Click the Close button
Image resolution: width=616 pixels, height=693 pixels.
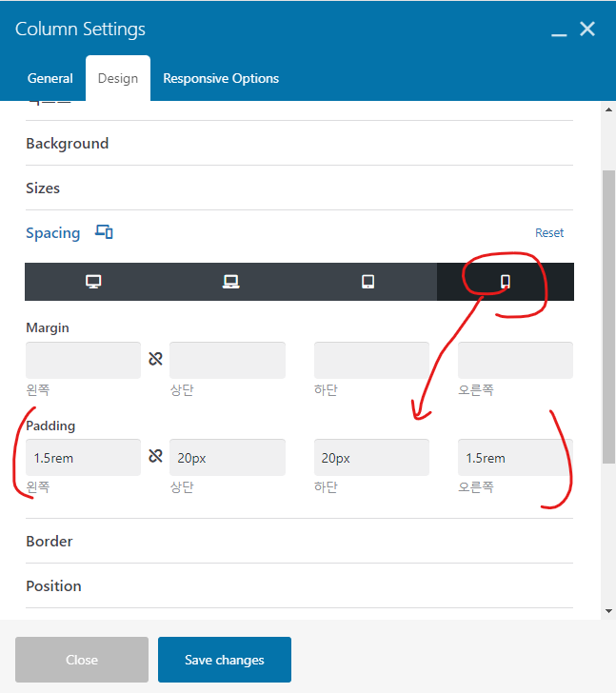click(82, 660)
